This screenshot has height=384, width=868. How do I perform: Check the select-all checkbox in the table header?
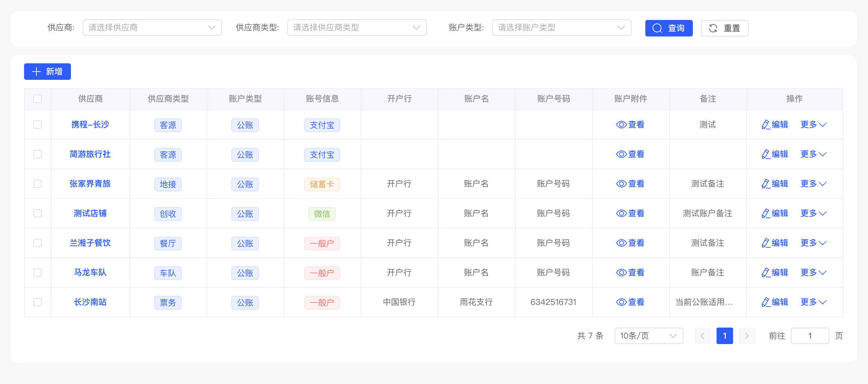pyautogui.click(x=38, y=99)
